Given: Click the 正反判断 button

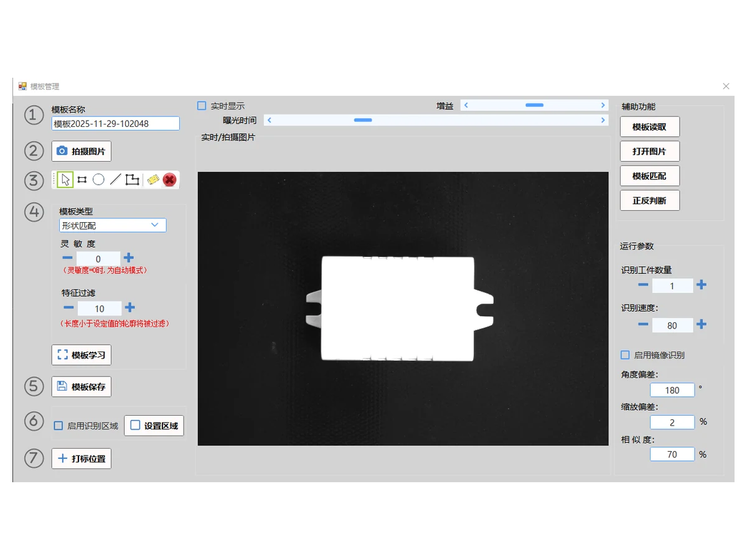Looking at the screenshot, I should (x=650, y=200).
